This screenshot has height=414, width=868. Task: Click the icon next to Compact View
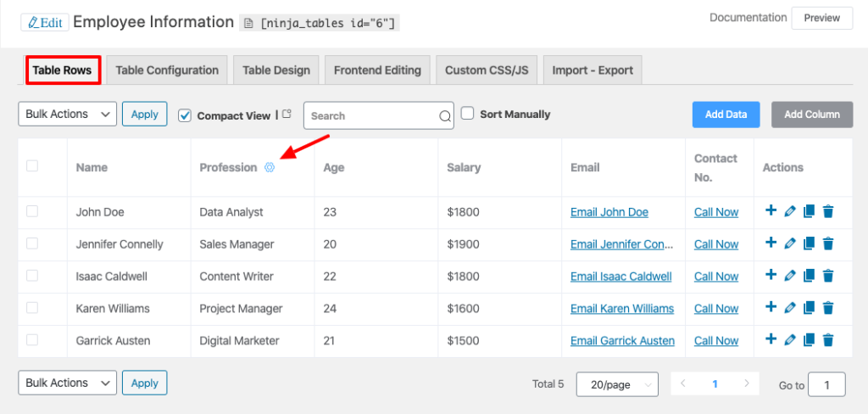point(287,115)
